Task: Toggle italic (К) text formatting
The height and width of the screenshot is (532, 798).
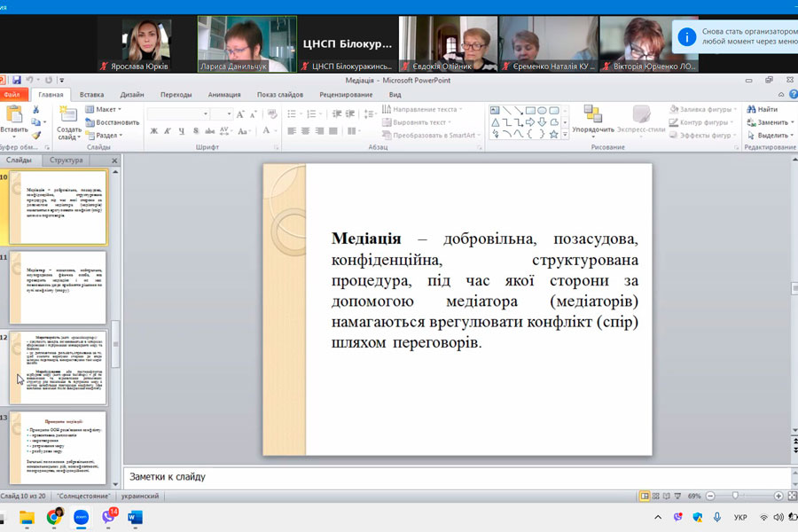Action: 167,131
